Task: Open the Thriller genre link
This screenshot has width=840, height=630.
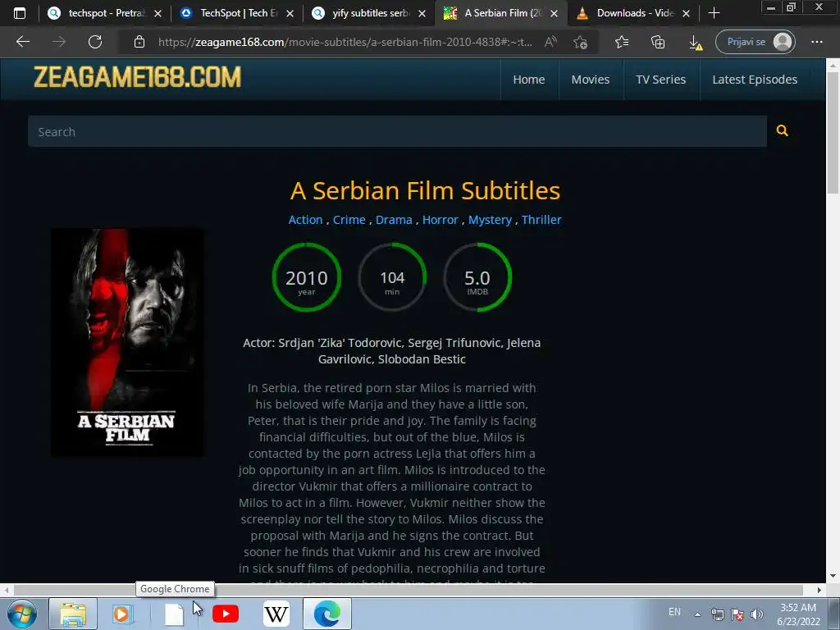Action: coord(541,220)
